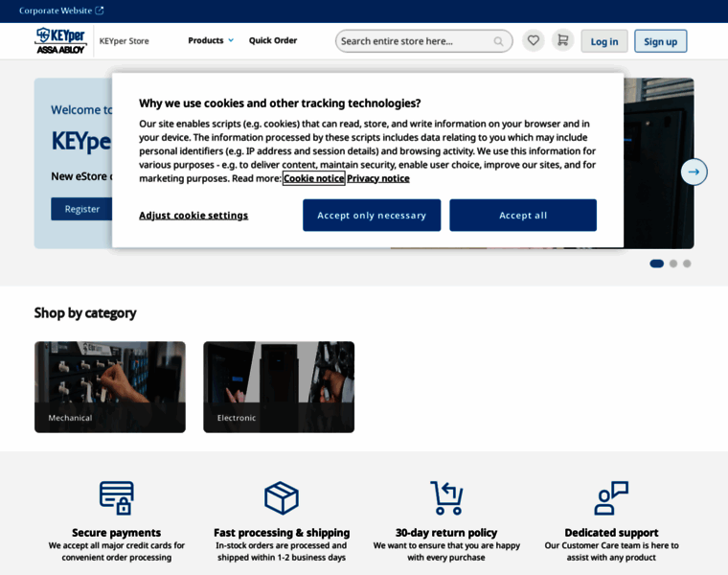Open the wishlist heart icon
This screenshot has height=575, width=728.
click(x=533, y=41)
